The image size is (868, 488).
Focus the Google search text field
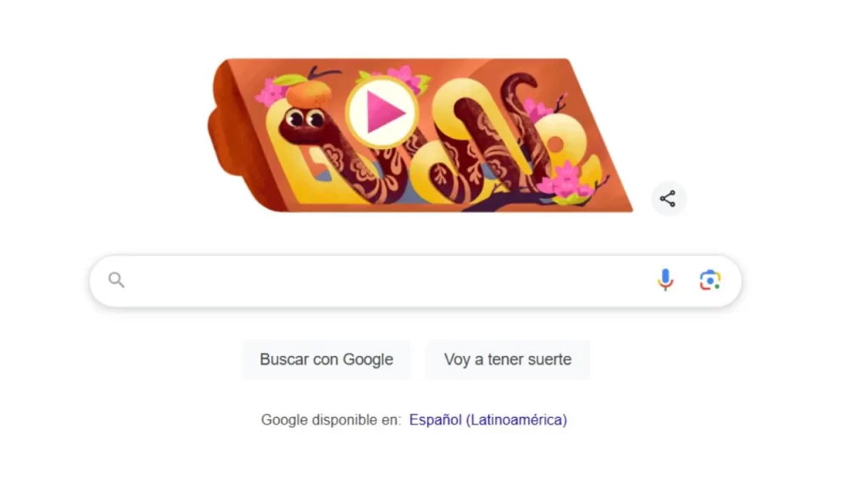[x=415, y=281]
